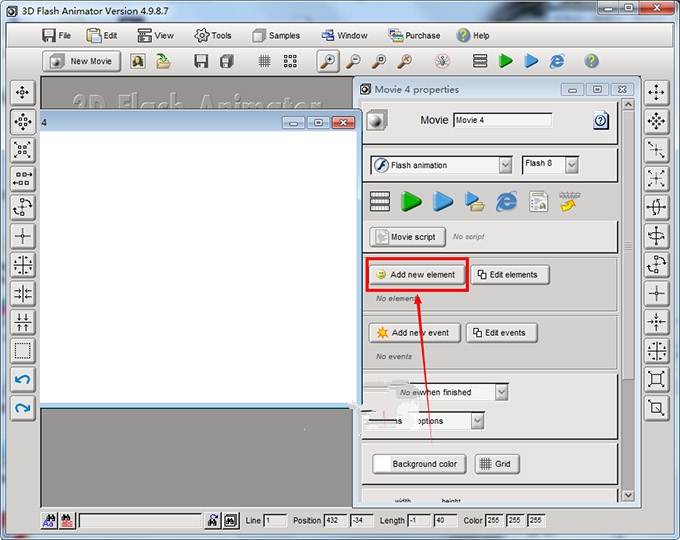
Task: Click the redo arrow in left toolbar
Action: click(23, 408)
